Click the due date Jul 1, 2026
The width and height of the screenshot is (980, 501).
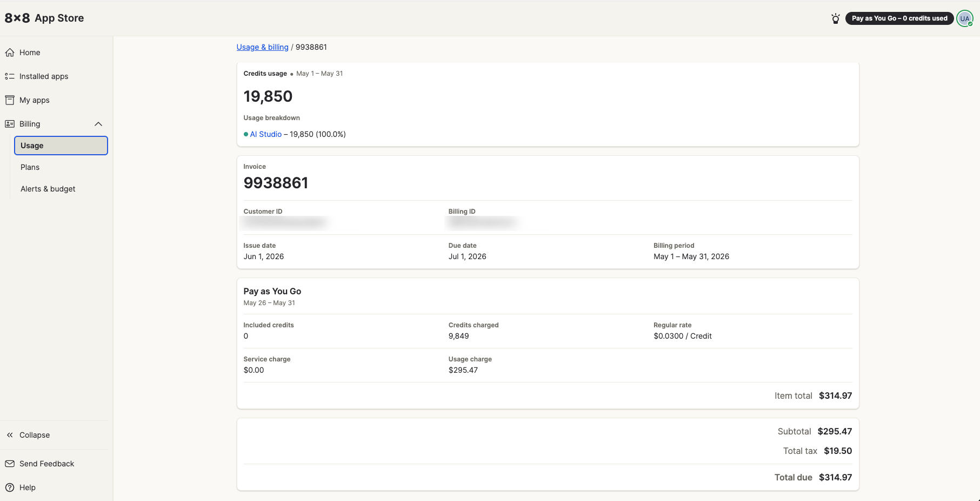[x=468, y=256]
